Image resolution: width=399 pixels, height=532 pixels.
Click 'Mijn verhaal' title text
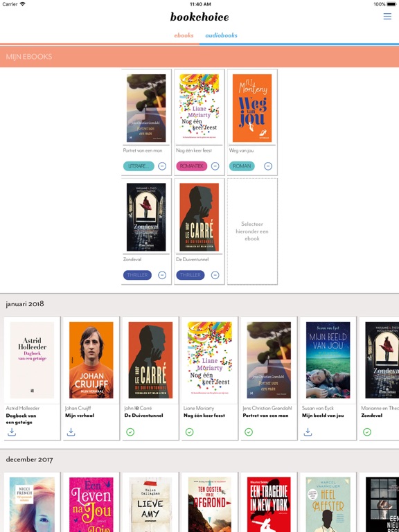click(x=80, y=416)
